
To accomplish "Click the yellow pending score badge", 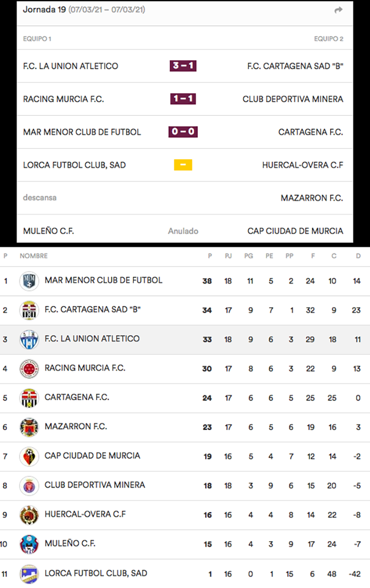I will pyautogui.click(x=183, y=165).
